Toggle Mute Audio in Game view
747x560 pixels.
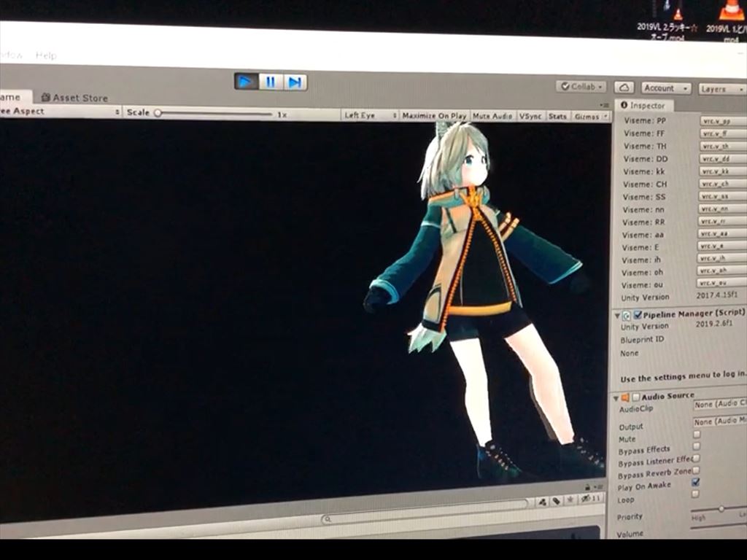point(492,116)
